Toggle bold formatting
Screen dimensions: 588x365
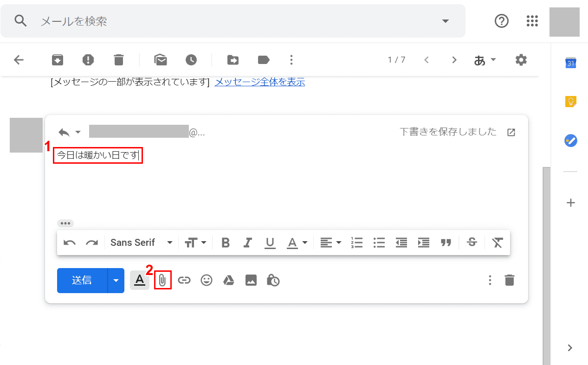pyautogui.click(x=226, y=243)
